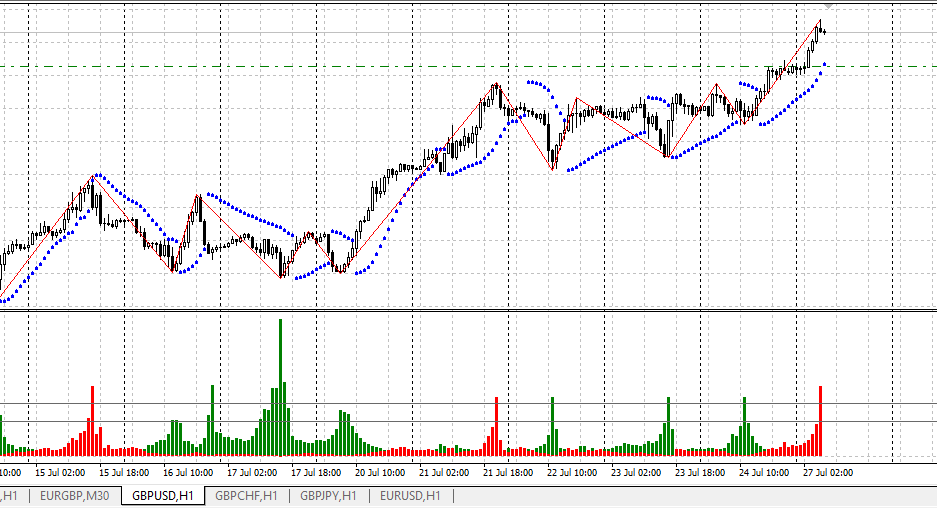937x508 pixels.
Task: Click the chart shift triangle marker
Action: [828, 5]
